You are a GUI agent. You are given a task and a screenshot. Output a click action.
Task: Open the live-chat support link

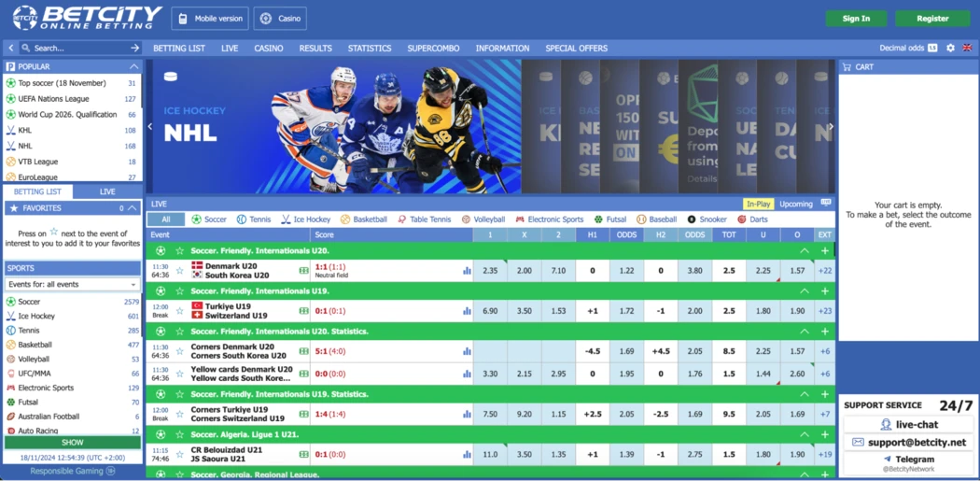(908, 424)
